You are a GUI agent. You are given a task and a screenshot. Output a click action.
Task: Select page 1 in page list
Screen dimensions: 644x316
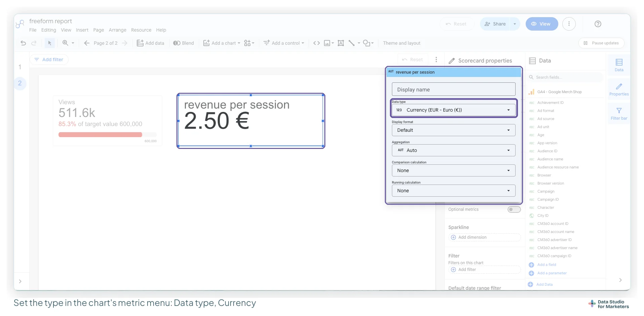20,67
